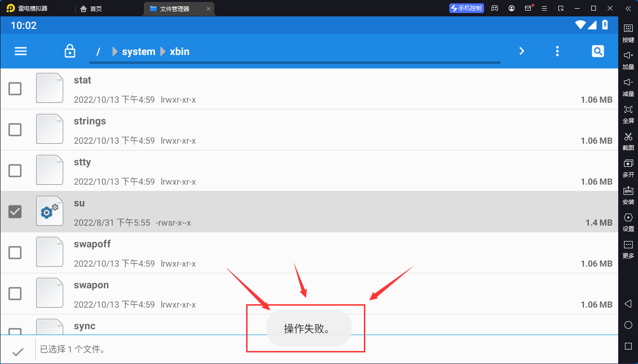Tap the lock icon for root access
The height and width of the screenshot is (364, 638).
tap(70, 51)
